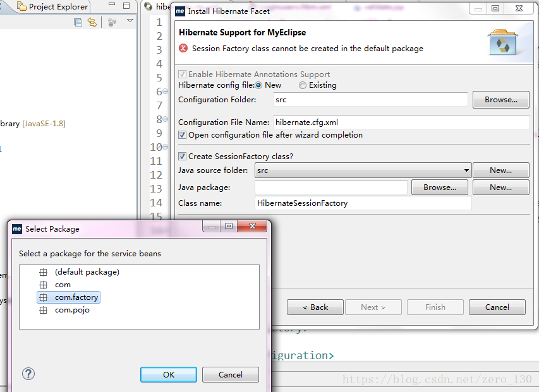Click the filters icon in Project Explorer
The height and width of the screenshot is (392, 539).
[x=112, y=22]
